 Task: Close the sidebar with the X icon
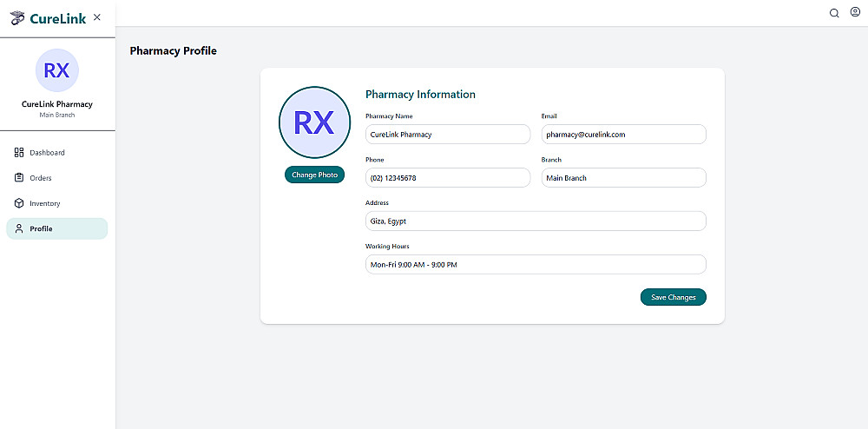(x=97, y=17)
